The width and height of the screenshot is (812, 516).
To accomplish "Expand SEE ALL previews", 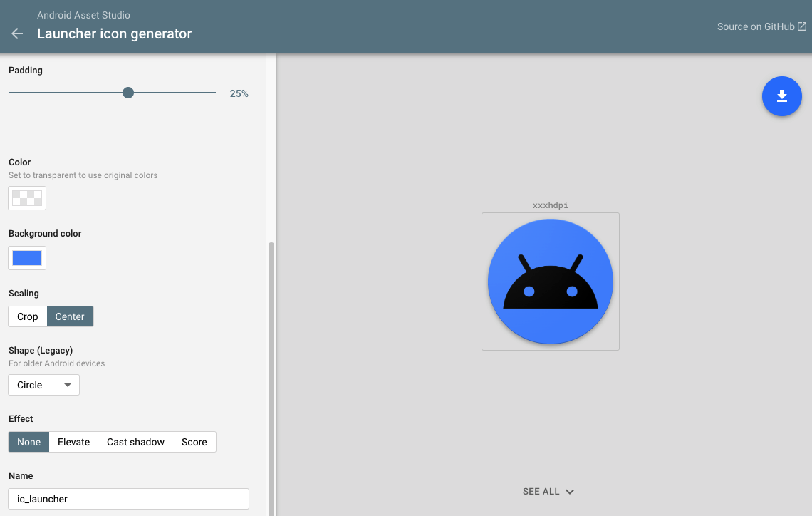I will click(548, 492).
